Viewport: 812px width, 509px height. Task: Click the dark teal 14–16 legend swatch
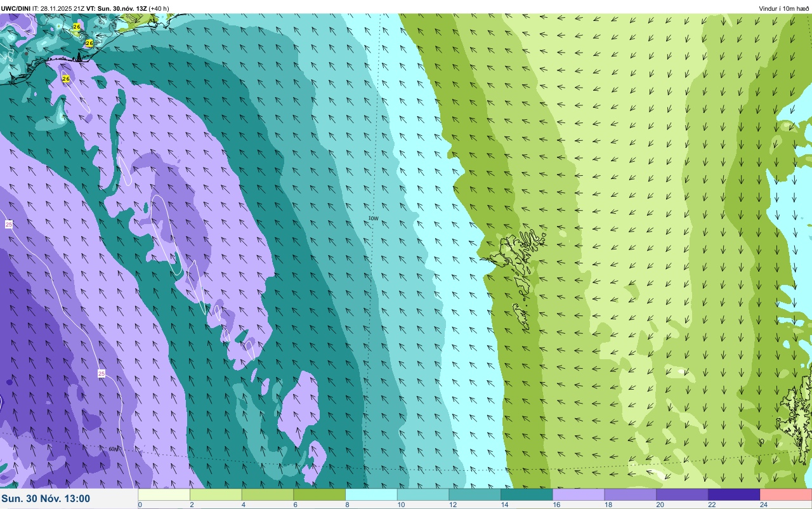527,494
